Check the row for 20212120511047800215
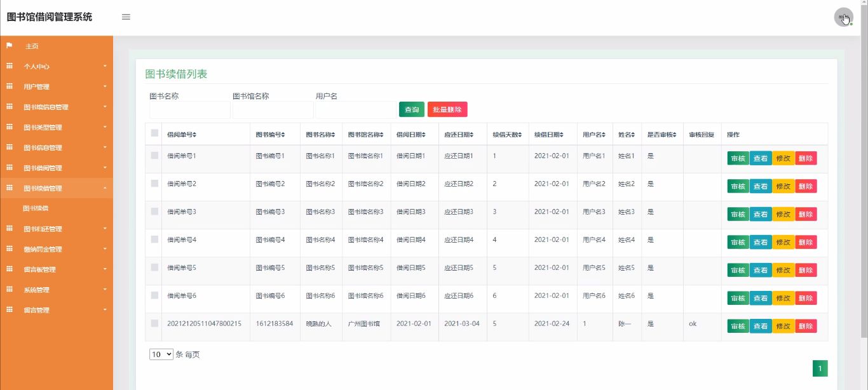Screen dimensions: 868x390 (154, 323)
